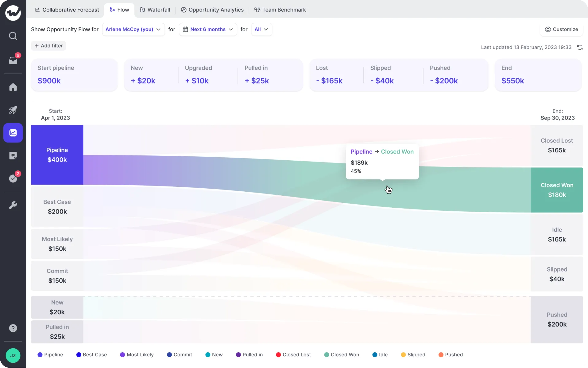Switch to the Waterfall tab

click(156, 10)
